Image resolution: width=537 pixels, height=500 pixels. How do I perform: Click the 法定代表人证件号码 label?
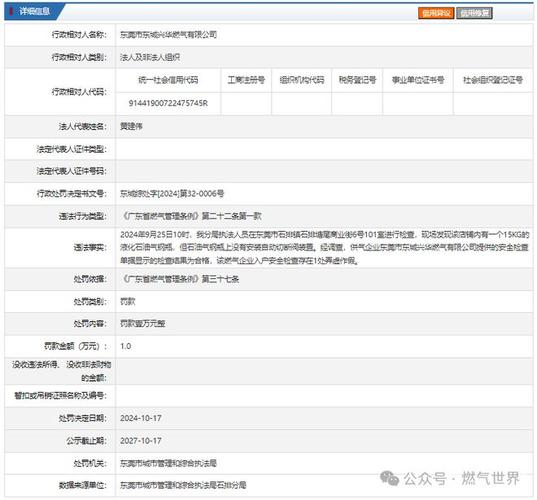(x=72, y=171)
